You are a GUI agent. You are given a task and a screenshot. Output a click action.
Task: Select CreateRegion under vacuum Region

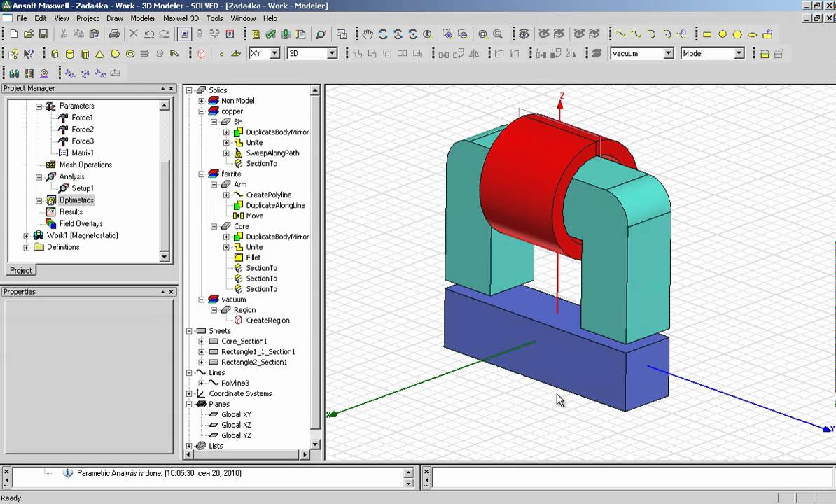pos(267,320)
